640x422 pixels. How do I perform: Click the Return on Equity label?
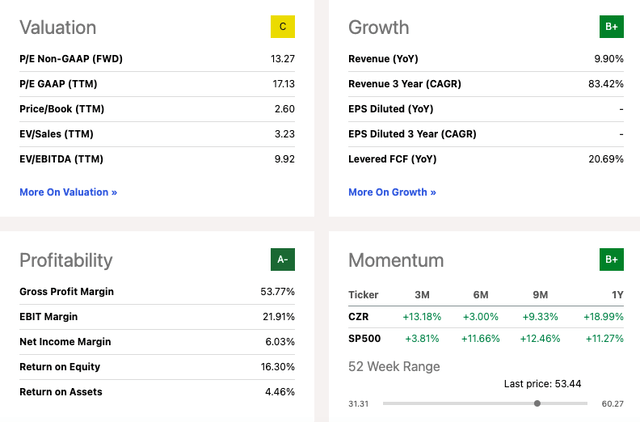60,366
